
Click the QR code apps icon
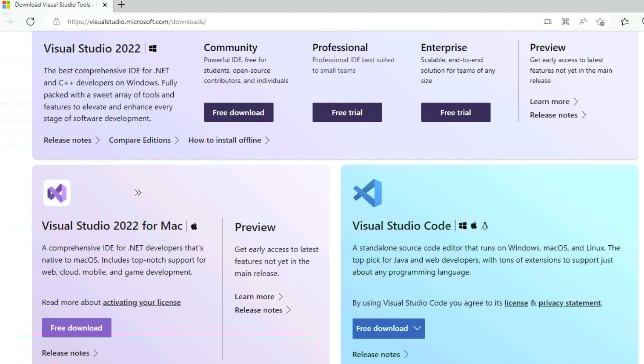point(565,22)
